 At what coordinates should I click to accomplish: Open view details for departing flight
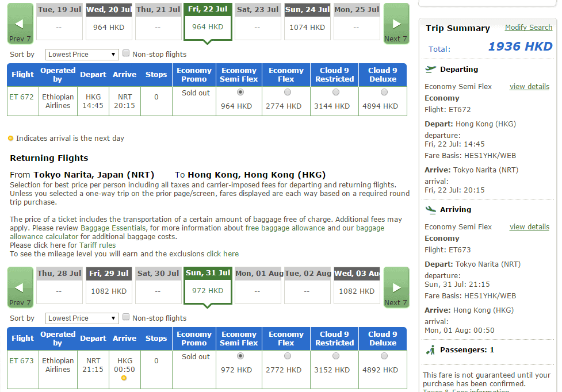click(529, 87)
